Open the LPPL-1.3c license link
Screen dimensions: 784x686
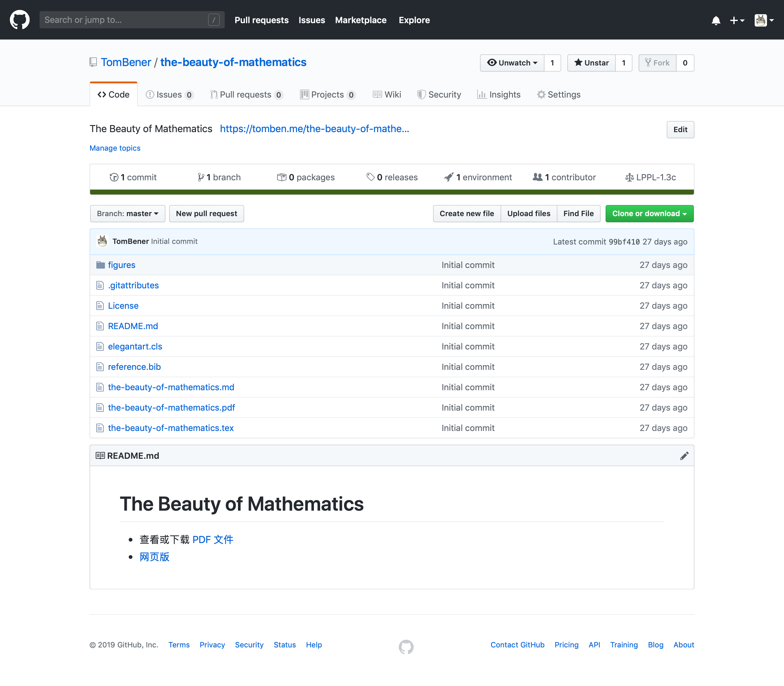(650, 177)
